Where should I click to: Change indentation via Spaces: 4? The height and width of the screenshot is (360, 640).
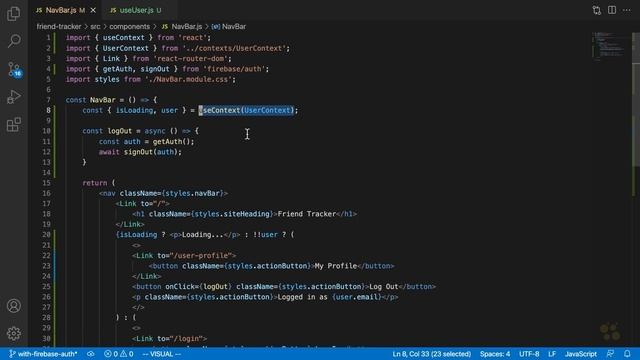[495, 354]
